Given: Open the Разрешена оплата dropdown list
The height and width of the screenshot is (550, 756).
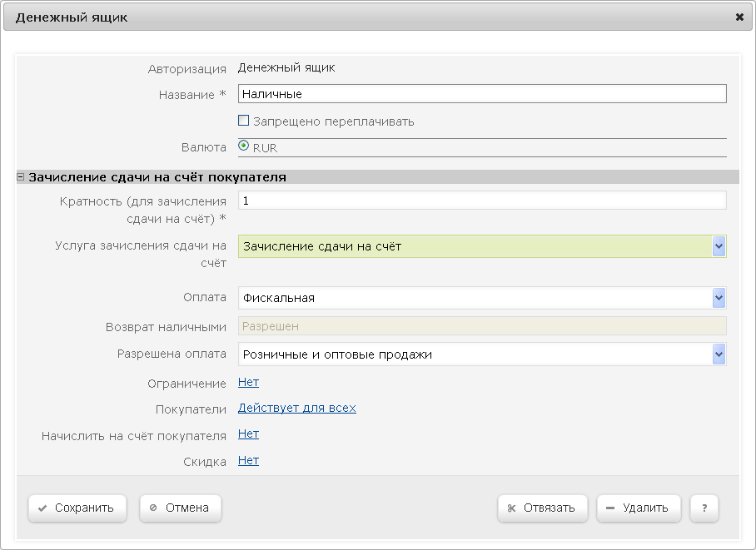Looking at the screenshot, I should tap(719, 354).
